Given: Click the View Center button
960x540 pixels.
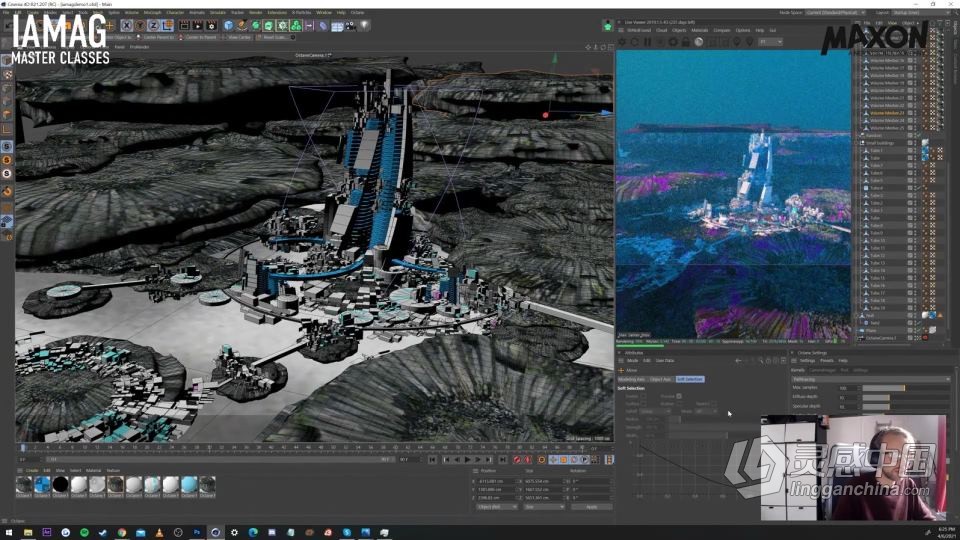Looking at the screenshot, I should (239, 37).
